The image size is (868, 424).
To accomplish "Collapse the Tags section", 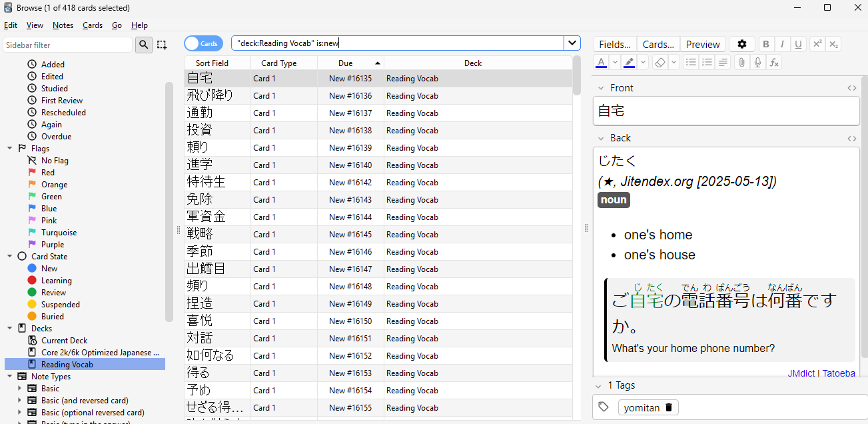I will (x=598, y=385).
